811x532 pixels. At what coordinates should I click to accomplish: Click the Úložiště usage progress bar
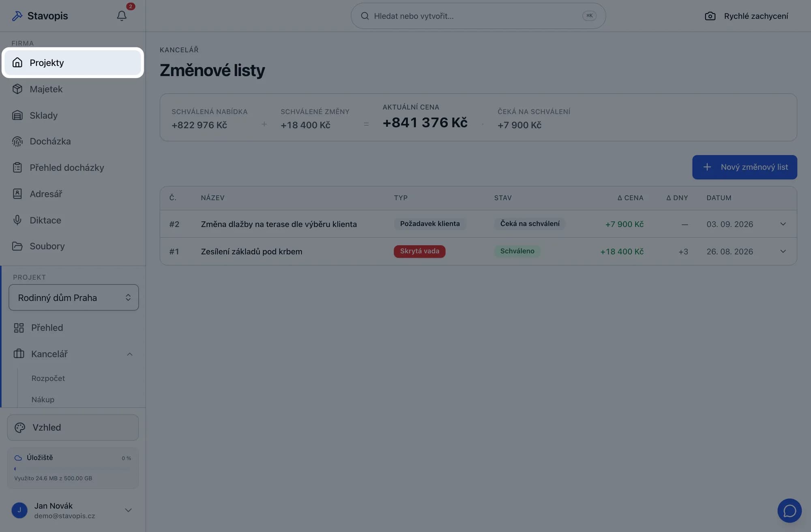[73, 469]
